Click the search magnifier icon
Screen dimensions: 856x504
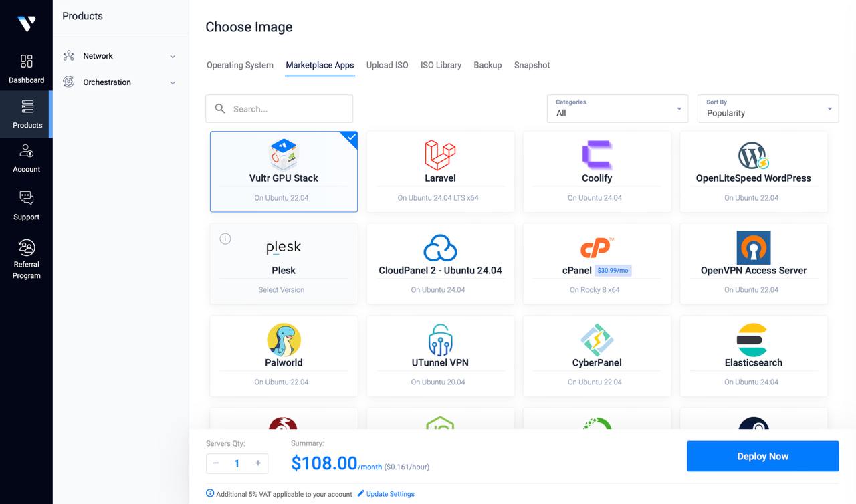pos(220,108)
